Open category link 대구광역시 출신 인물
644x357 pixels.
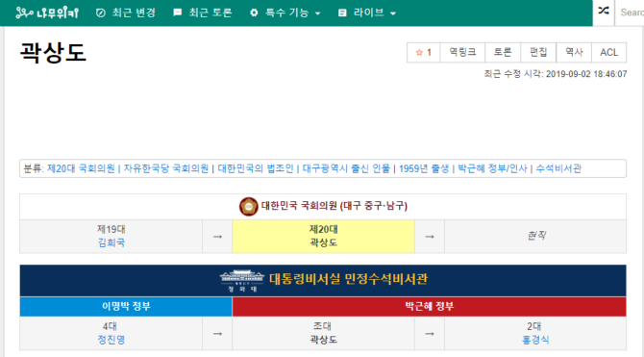pos(346,168)
